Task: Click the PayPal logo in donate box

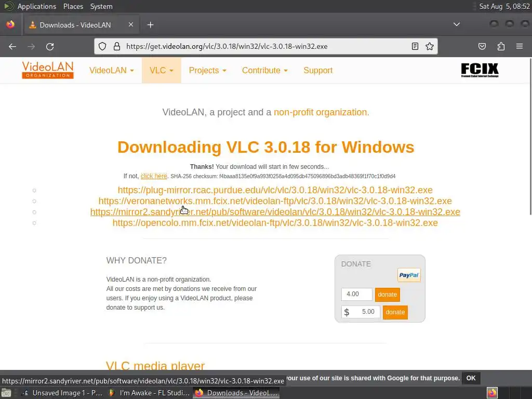Action: (409, 275)
